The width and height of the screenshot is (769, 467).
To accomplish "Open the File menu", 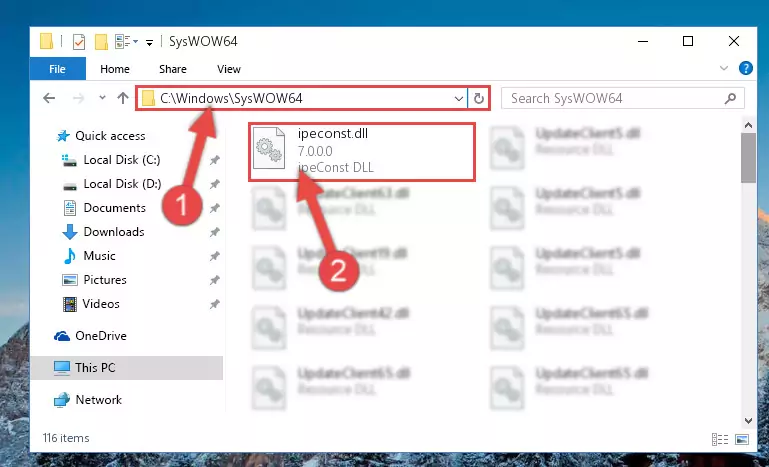I will coord(57,69).
